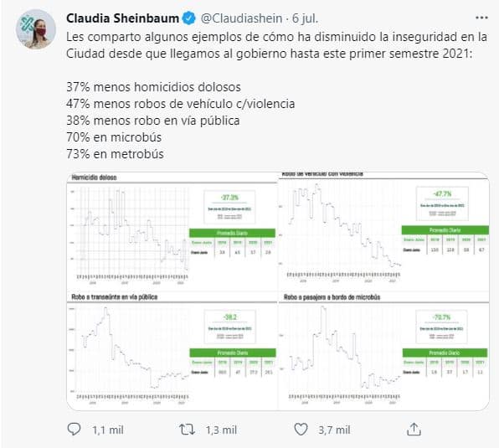Open the @Claudiashein handle link
This screenshot has height=448, width=499.
point(241,18)
